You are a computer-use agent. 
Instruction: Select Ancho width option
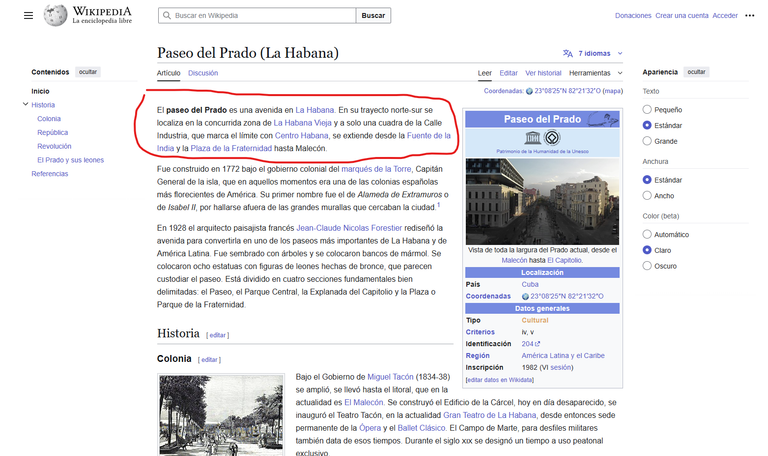pyautogui.click(x=647, y=195)
